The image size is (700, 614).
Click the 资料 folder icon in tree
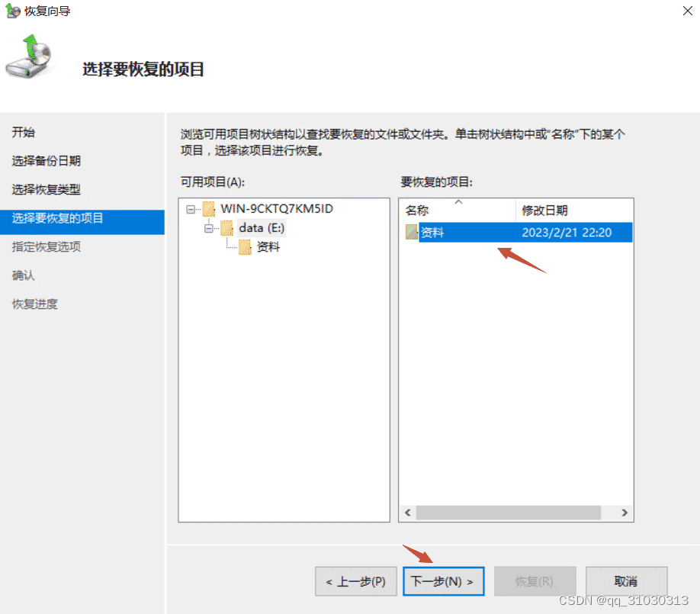245,247
